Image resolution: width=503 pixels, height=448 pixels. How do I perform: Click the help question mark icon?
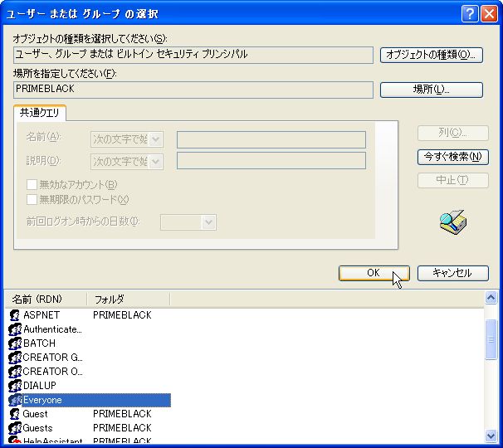click(x=470, y=14)
